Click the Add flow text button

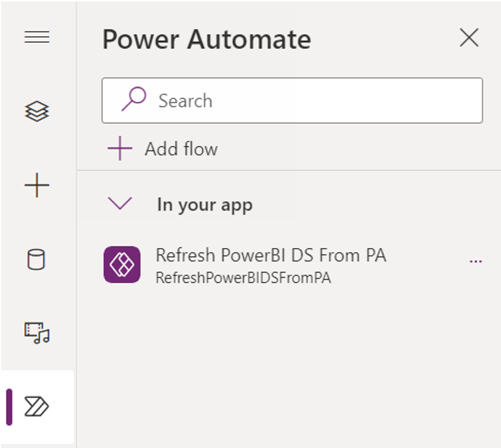coord(181,149)
